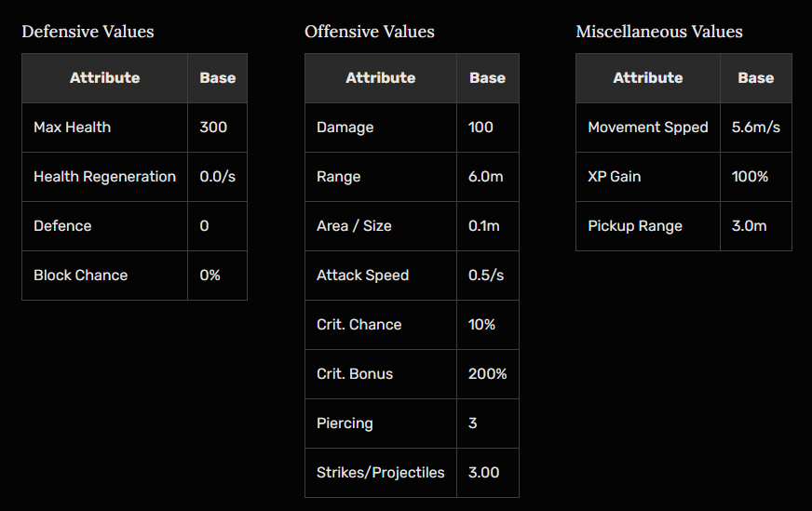Viewport: 812px width, 511px height.
Task: Click the Crit. Chance row label
Action: click(x=359, y=325)
